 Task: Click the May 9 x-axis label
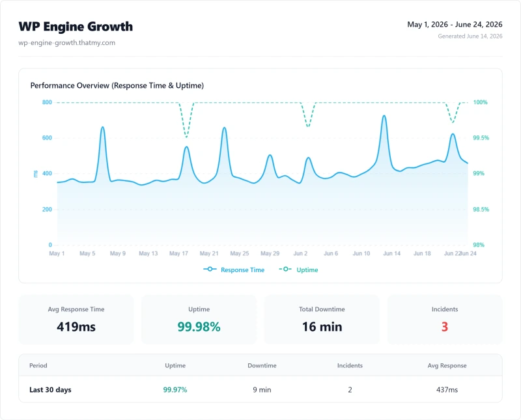point(118,253)
